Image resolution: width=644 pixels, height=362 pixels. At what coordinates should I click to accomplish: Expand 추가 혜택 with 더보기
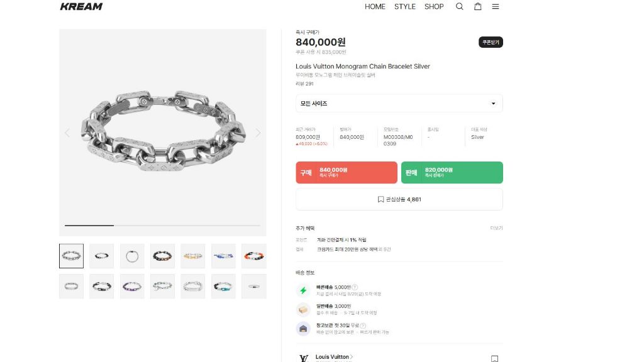[496, 228]
